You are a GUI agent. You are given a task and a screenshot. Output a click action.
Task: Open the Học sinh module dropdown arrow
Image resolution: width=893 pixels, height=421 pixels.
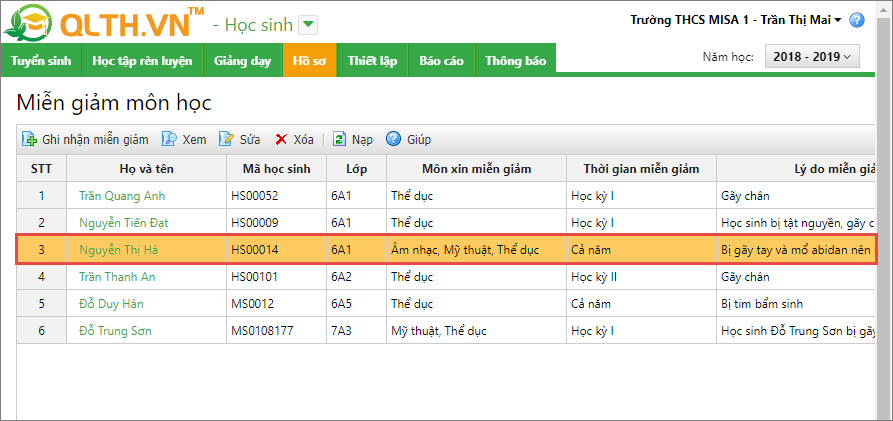coord(308,25)
